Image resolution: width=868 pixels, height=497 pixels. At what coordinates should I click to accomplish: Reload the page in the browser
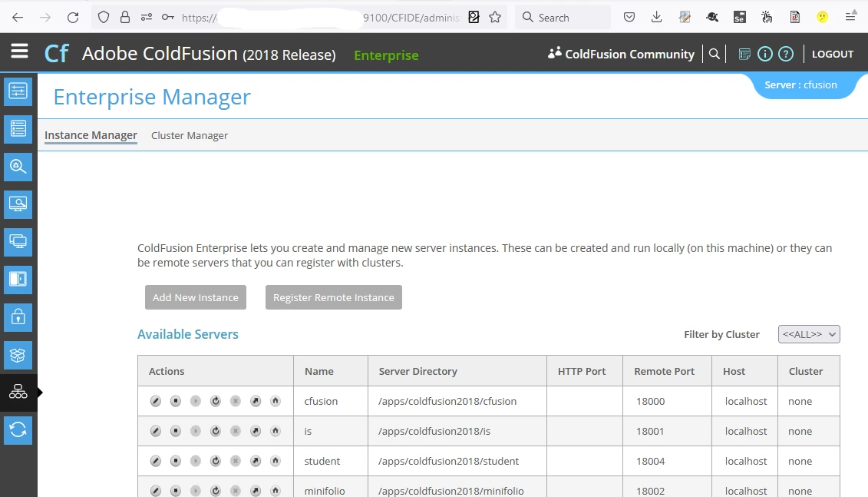point(72,17)
